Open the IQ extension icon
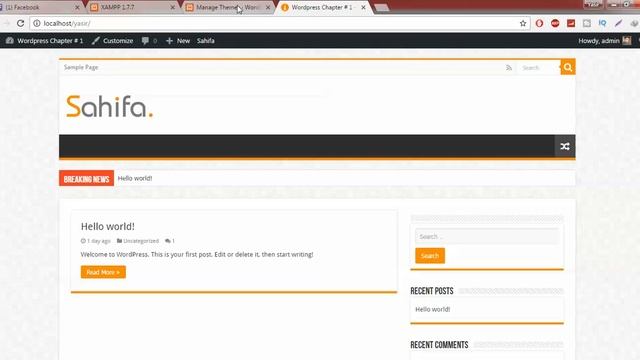The height and width of the screenshot is (360, 640). click(x=602, y=23)
